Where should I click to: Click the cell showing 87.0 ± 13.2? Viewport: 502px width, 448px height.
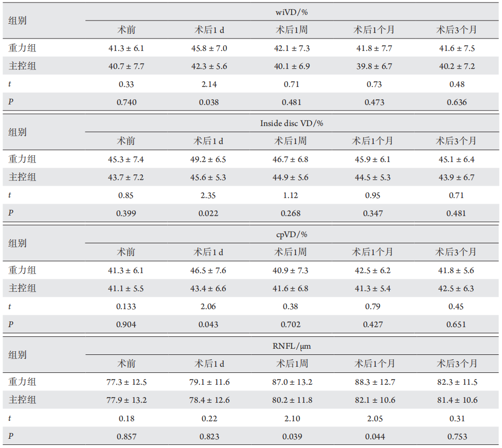click(292, 382)
